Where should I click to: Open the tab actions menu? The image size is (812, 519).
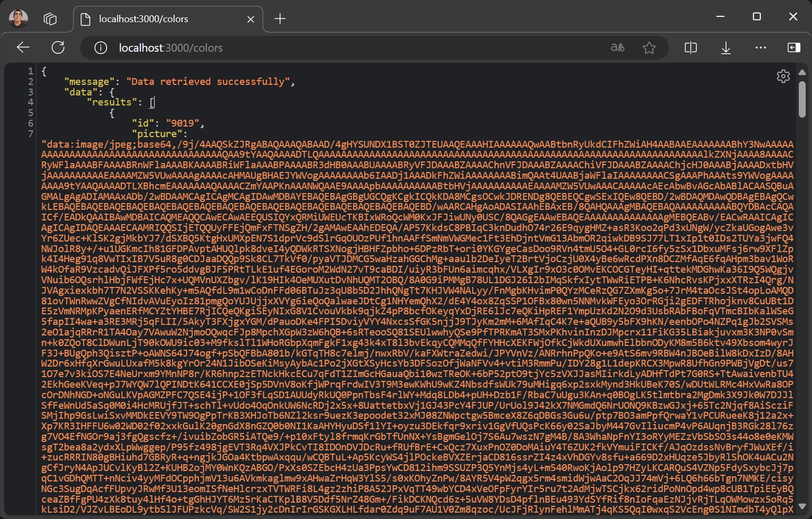click(x=50, y=19)
